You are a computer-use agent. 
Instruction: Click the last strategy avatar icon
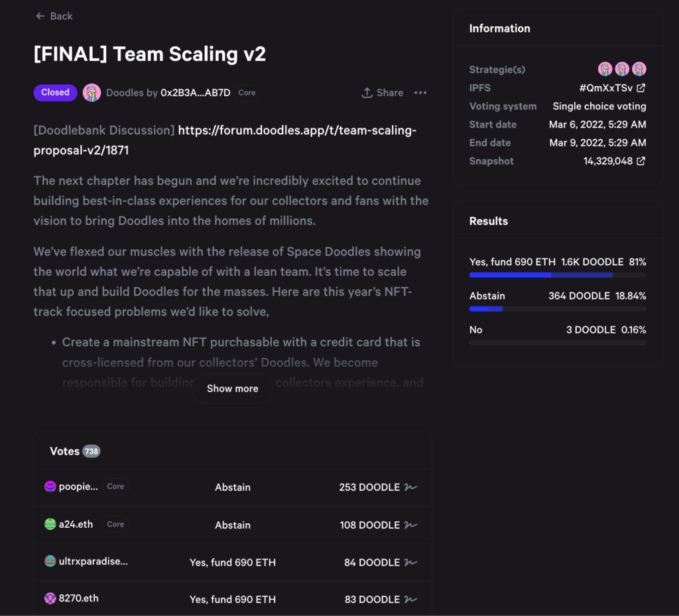(639, 69)
